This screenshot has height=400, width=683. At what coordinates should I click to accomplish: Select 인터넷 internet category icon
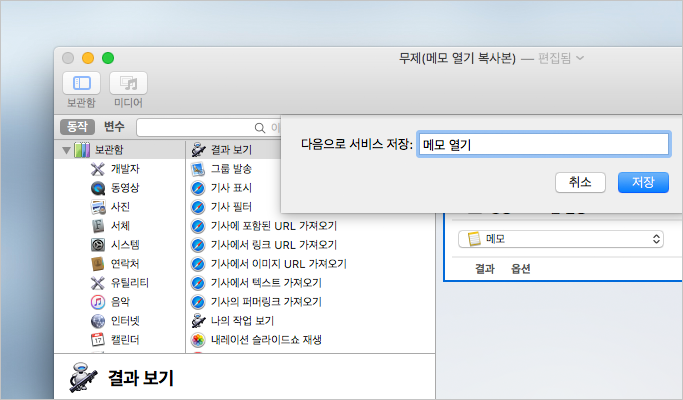click(98, 321)
